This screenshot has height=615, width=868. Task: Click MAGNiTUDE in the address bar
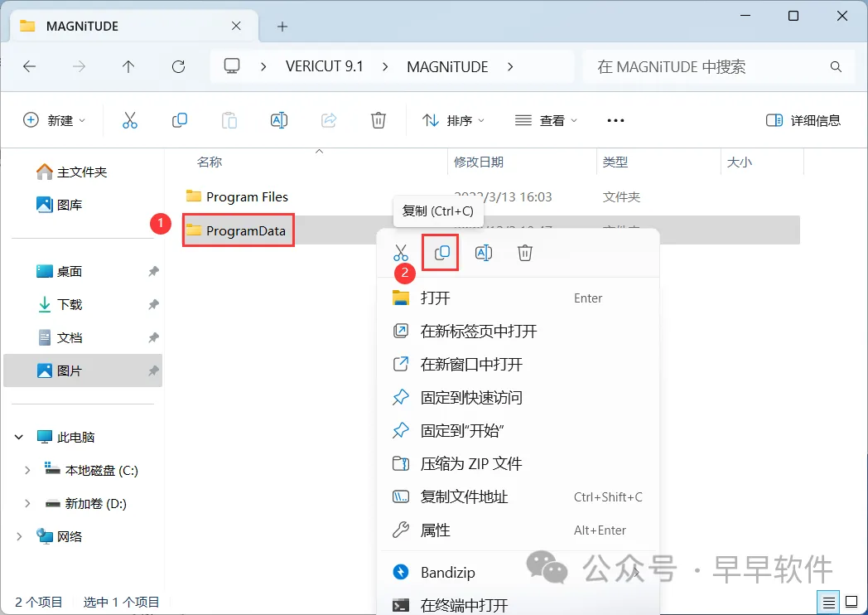(x=447, y=67)
